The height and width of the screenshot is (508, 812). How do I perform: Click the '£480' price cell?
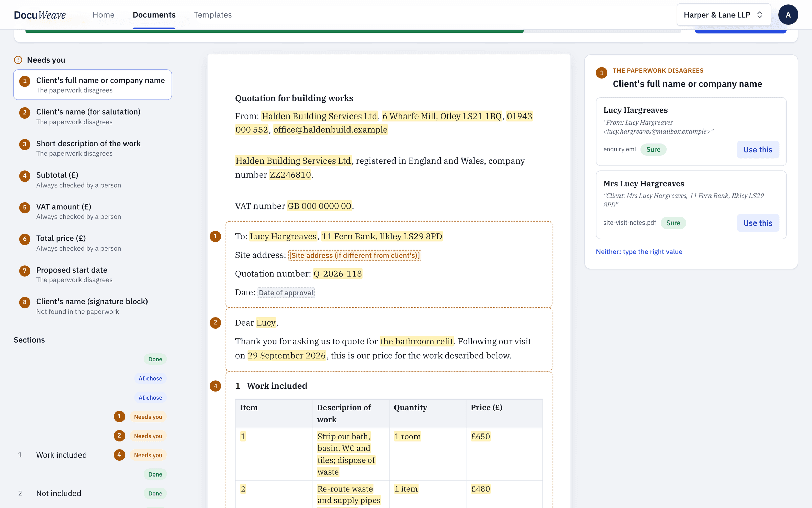click(x=480, y=489)
